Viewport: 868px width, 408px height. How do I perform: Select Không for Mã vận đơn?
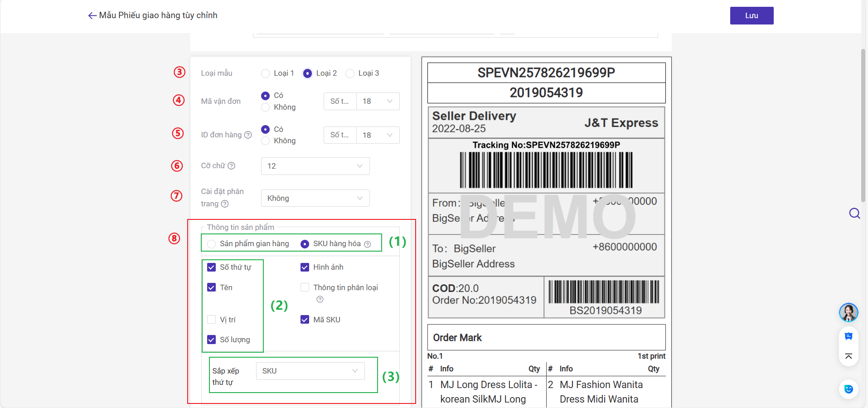[x=266, y=107]
